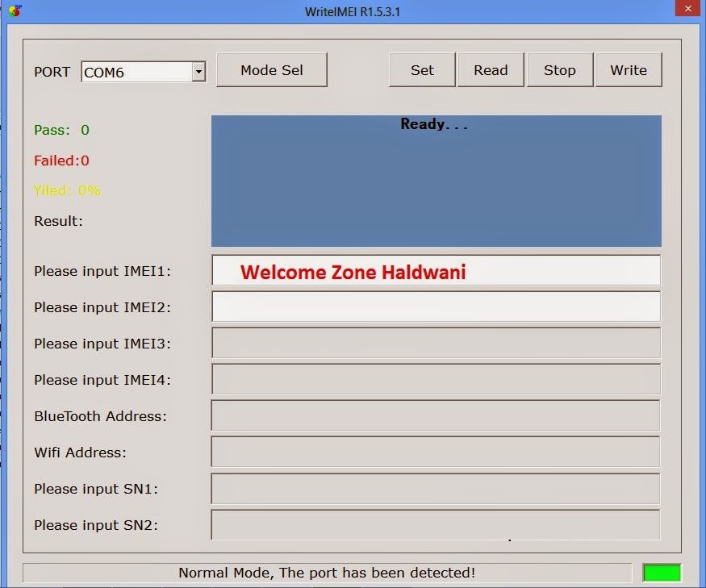706x588 pixels.
Task: Click the Stop button
Action: (560, 70)
